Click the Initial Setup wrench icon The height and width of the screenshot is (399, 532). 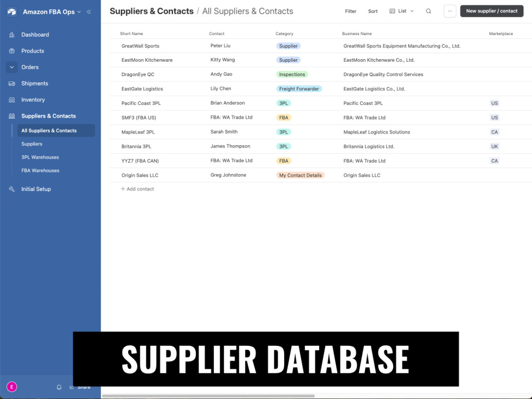coord(12,189)
